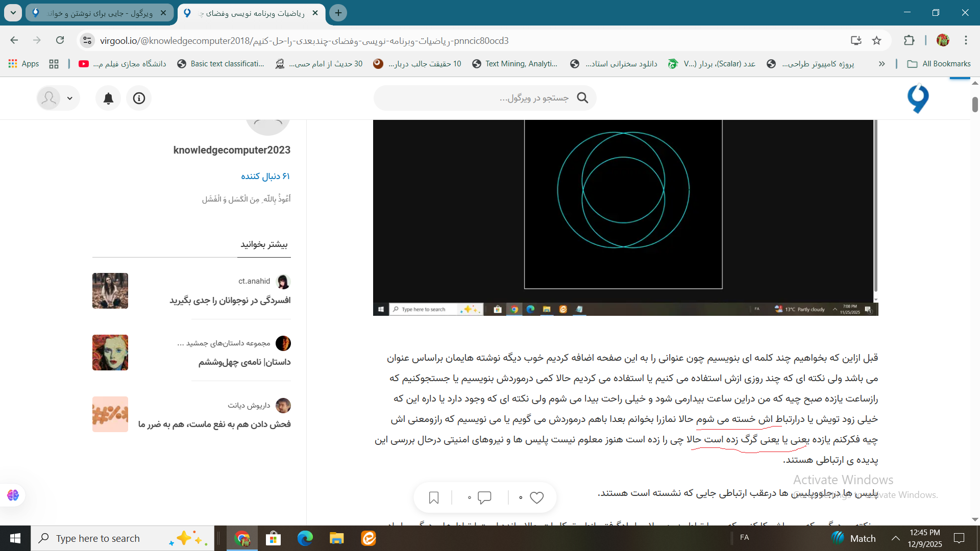Open comments with speech bubble icon

pos(484,497)
